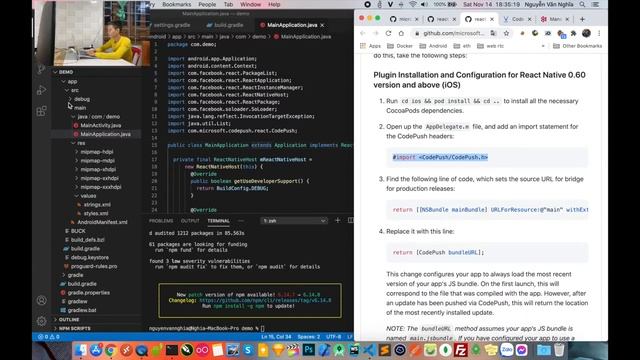Open the Help menu in menu bar
640x360 pixels.
click(274, 4)
